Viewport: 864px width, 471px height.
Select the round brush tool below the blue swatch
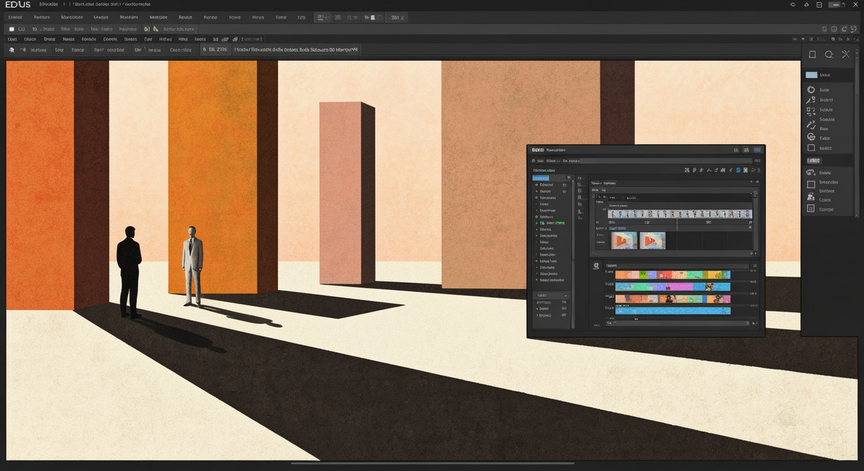[x=811, y=89]
